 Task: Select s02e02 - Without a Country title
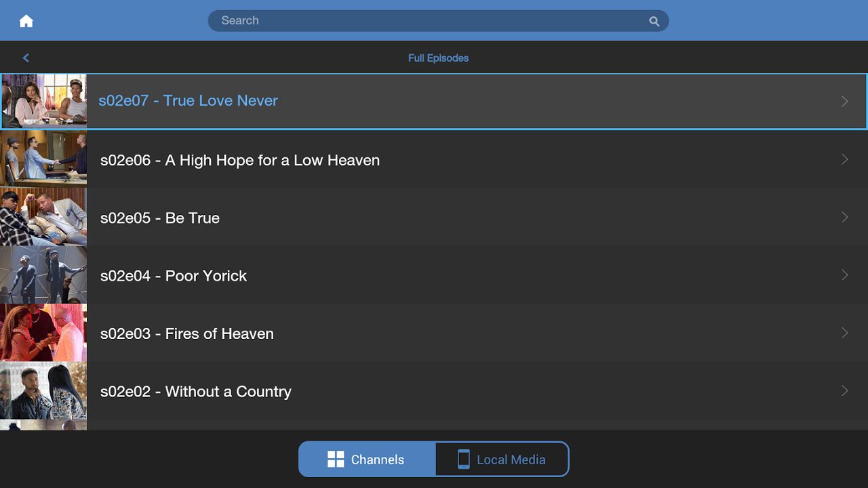[x=195, y=392]
